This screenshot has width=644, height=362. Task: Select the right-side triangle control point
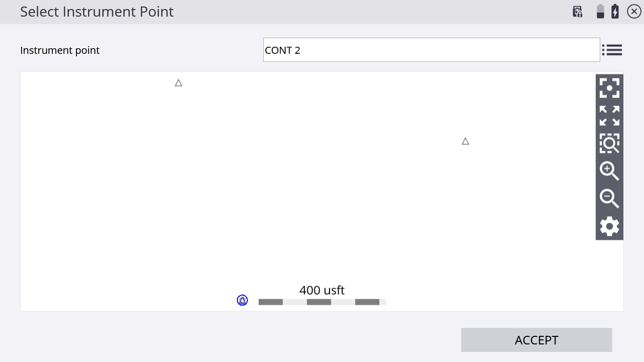tap(465, 141)
